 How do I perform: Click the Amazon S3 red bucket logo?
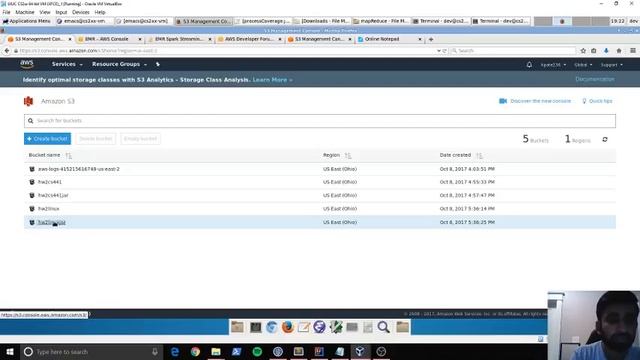pyautogui.click(x=28, y=101)
